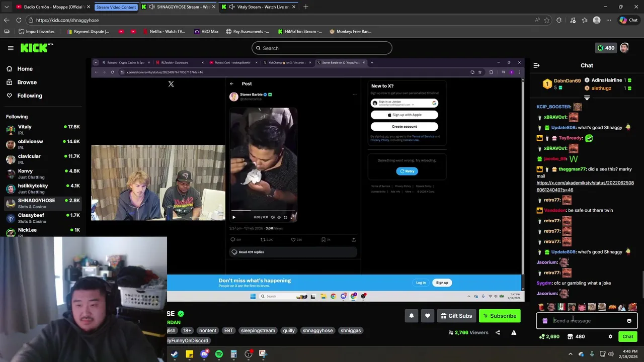Open the 480 Kicks balance
The image size is (644, 362).
[x=605, y=48]
